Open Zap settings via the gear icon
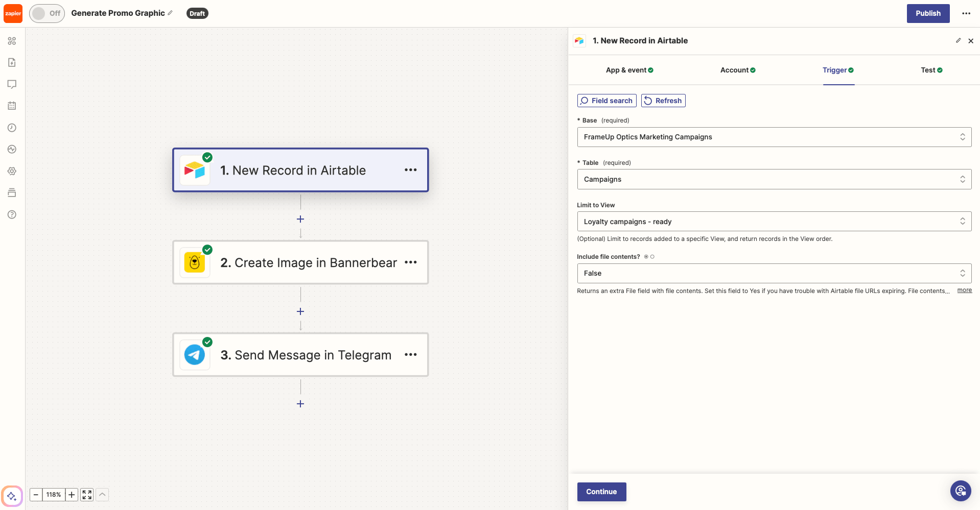The width and height of the screenshot is (980, 510). coord(12,171)
